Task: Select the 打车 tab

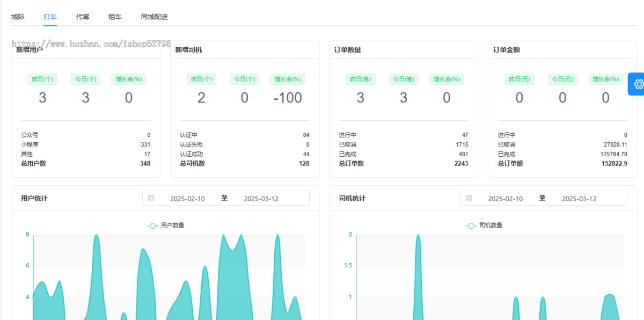Action: pos(50,17)
